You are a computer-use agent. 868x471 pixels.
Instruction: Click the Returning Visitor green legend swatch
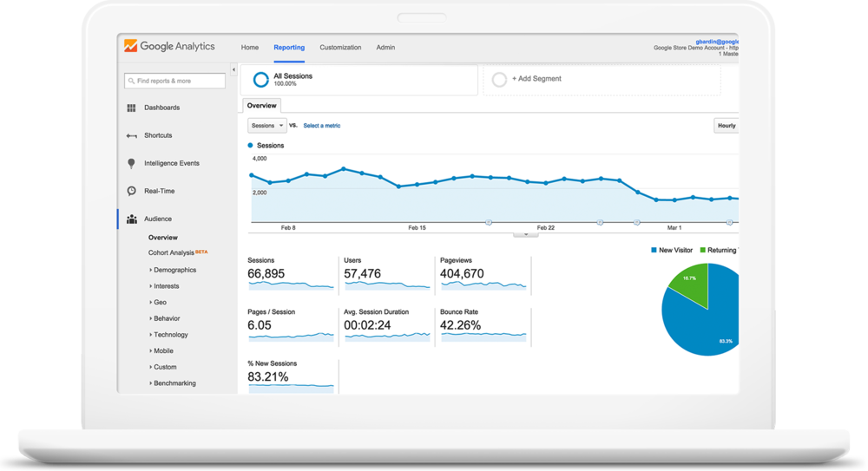703,250
